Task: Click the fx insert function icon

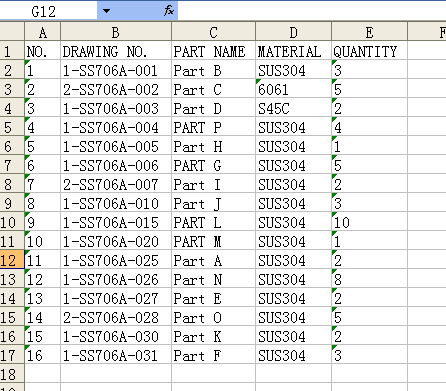Action: (x=169, y=11)
